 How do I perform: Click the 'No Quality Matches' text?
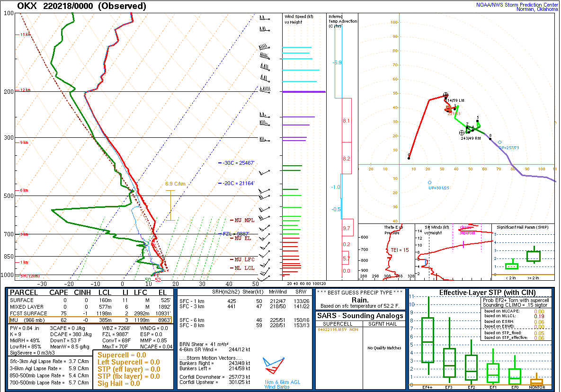tap(384, 347)
